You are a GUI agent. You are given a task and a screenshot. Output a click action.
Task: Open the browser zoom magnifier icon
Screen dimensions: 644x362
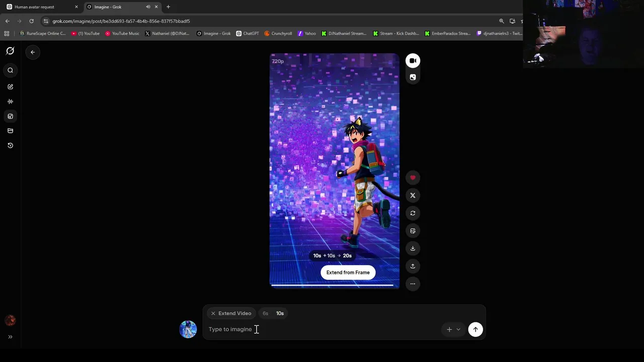[502, 21]
